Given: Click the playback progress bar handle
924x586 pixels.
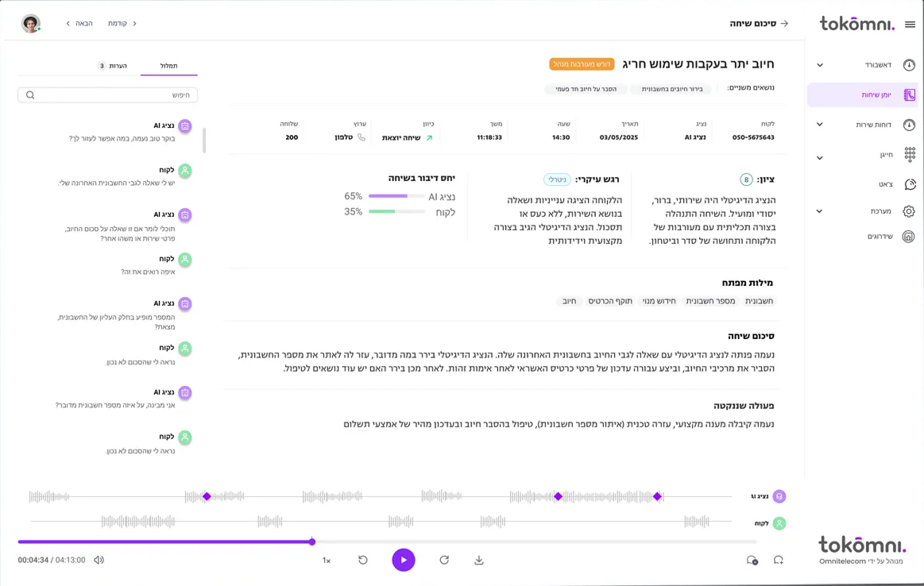Looking at the screenshot, I should tap(312, 542).
